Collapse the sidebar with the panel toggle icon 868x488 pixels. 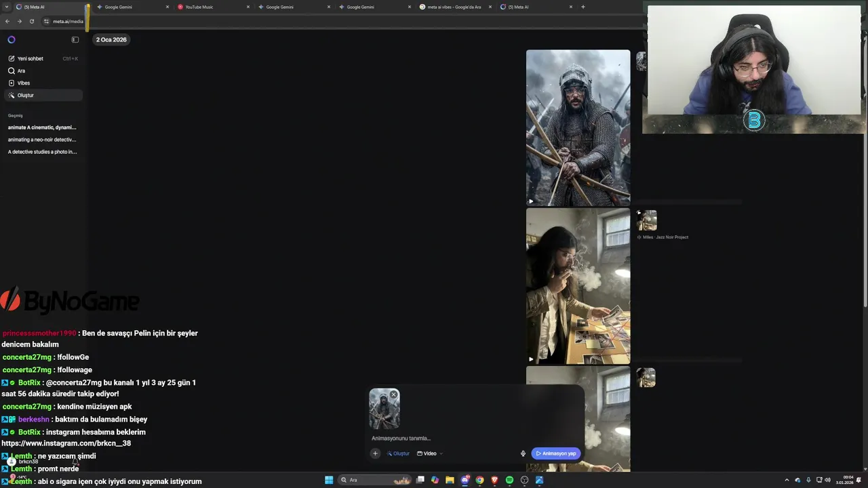(x=75, y=40)
